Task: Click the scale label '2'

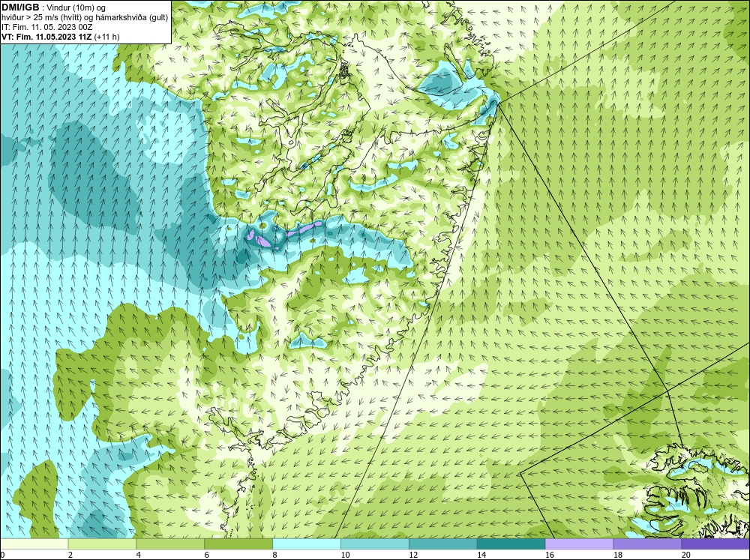Action: 70,555
